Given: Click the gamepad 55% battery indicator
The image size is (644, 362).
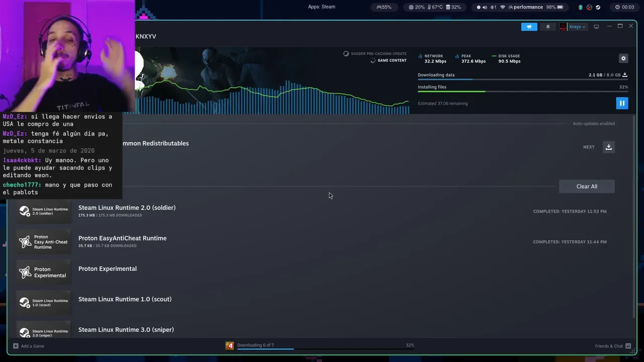Looking at the screenshot, I should tap(383, 7).
